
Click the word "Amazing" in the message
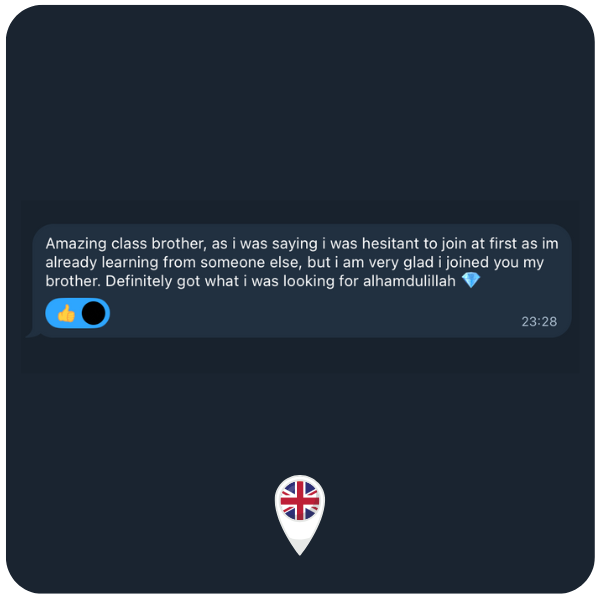[76, 244]
